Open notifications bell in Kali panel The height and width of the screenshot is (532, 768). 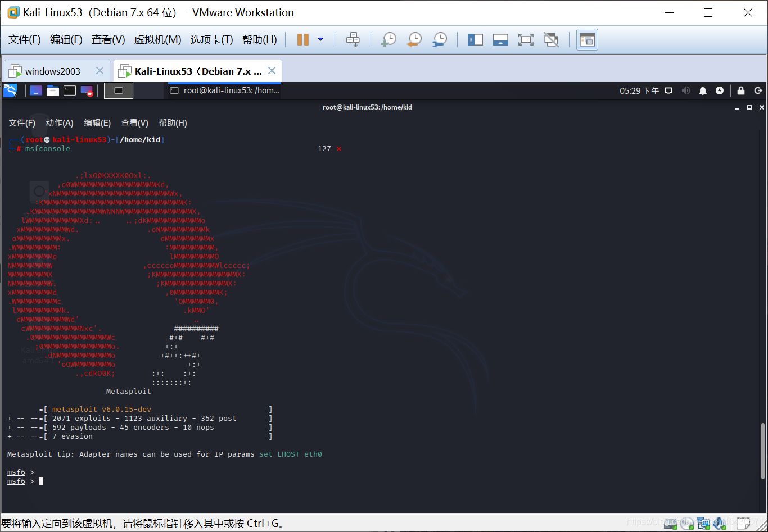click(x=703, y=90)
